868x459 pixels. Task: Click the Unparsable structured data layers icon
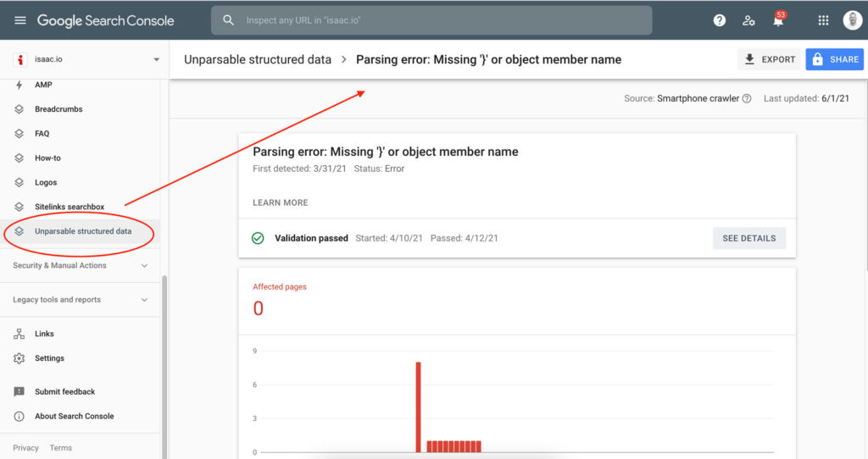(x=19, y=231)
